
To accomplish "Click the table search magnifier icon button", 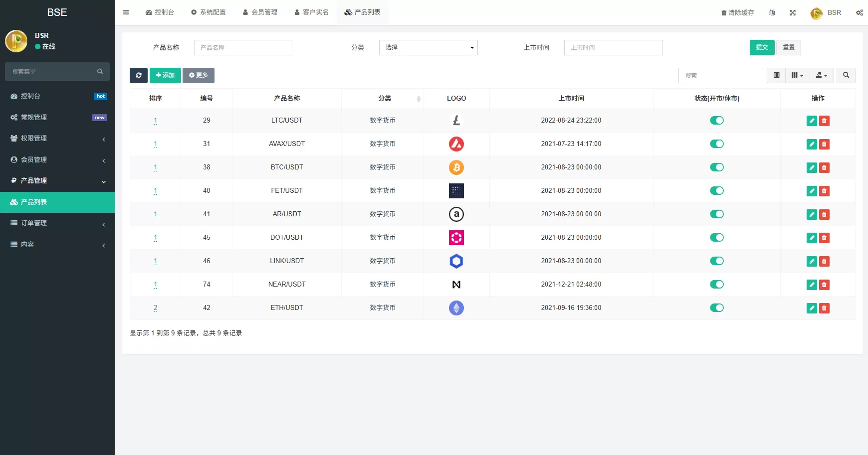I will pyautogui.click(x=846, y=75).
